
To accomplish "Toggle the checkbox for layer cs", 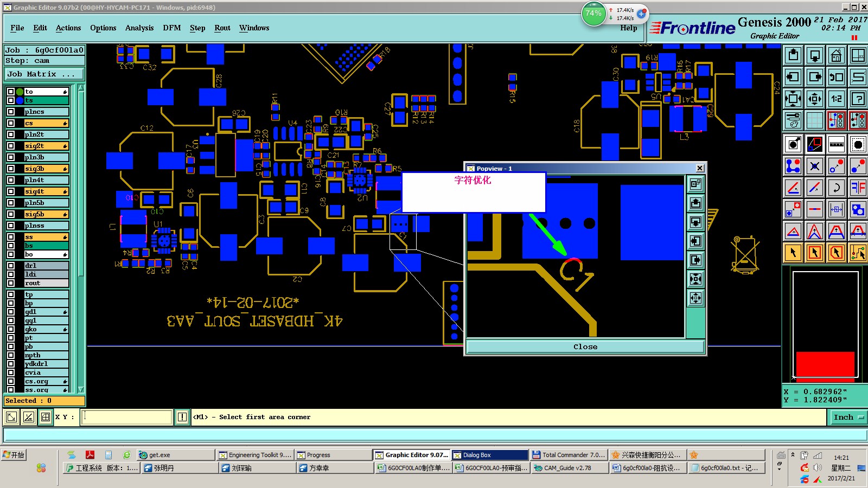I will [11, 123].
